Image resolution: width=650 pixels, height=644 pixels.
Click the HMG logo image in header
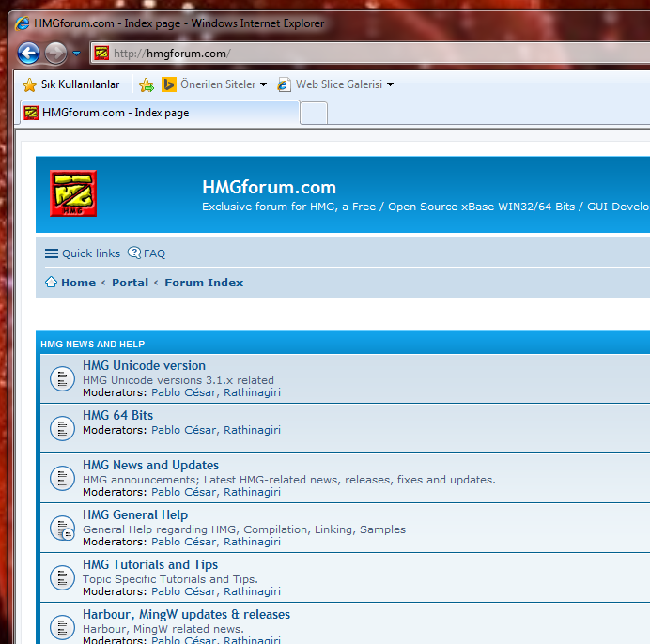tap(73, 193)
